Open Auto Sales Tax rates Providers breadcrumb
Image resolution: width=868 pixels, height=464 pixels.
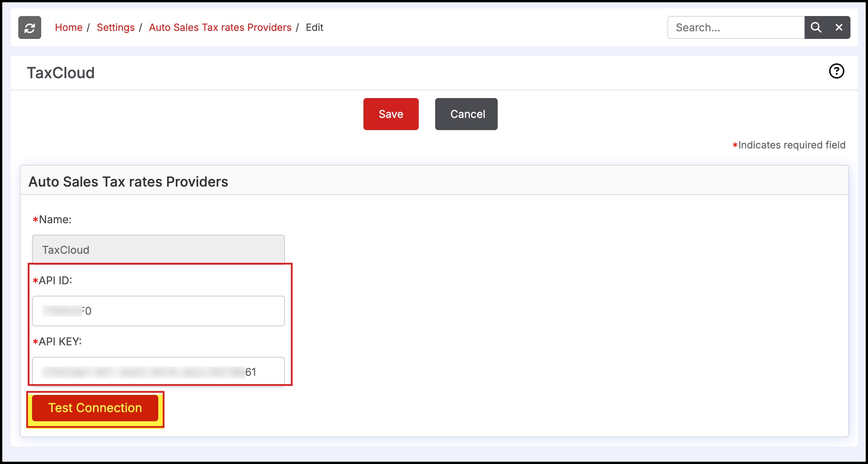click(x=220, y=27)
